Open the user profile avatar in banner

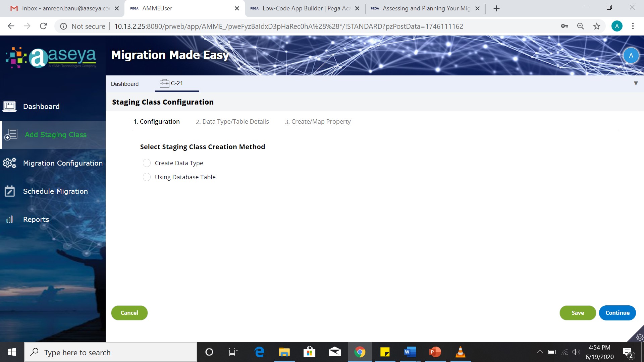coord(631,56)
